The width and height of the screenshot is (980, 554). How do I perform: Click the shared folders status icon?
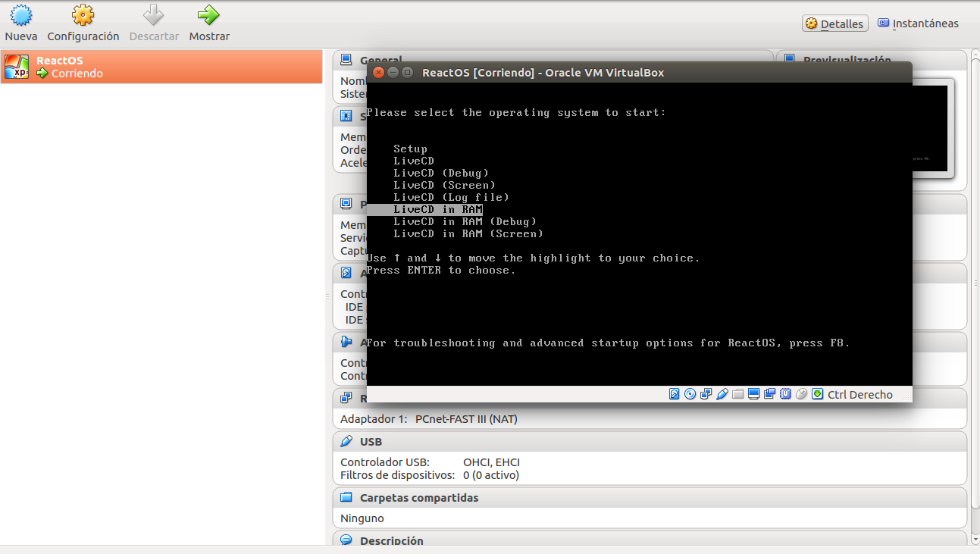737,394
